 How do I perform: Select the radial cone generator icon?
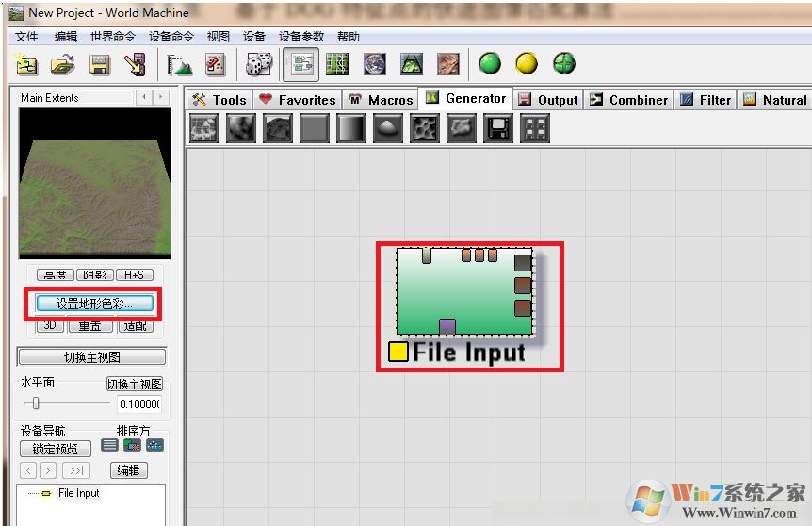pyautogui.click(x=388, y=128)
